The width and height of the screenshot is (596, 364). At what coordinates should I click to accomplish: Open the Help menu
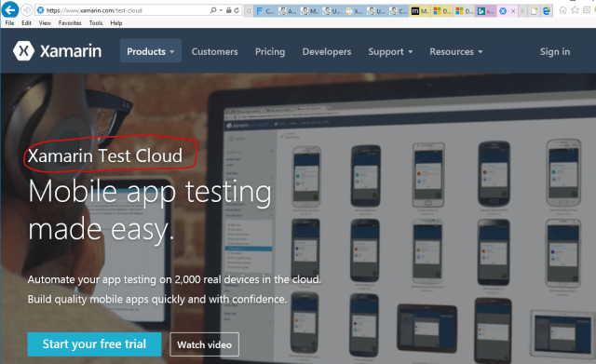116,22
